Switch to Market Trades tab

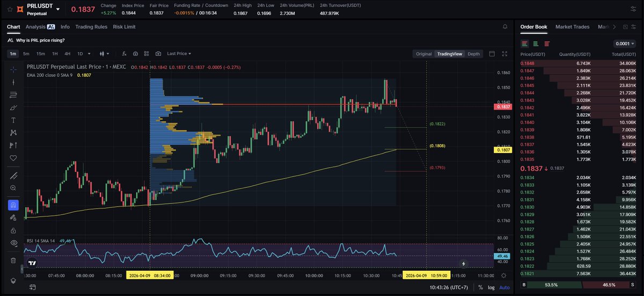coord(572,27)
